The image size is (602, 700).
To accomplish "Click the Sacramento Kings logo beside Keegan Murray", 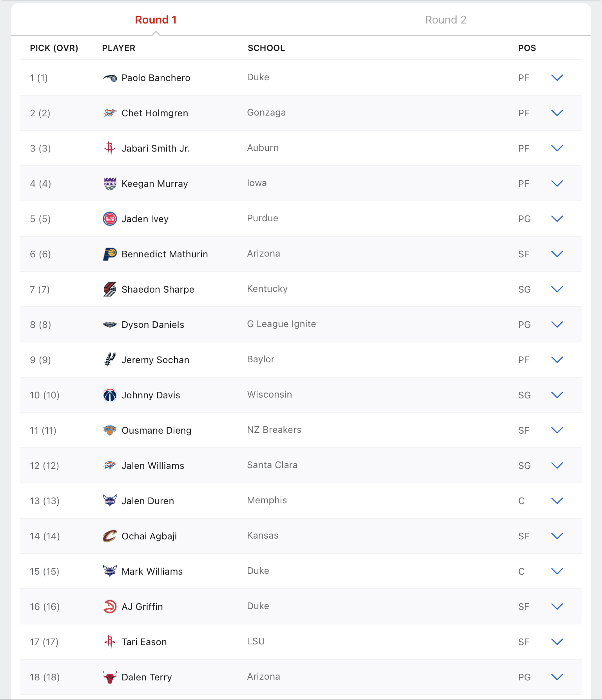I will tap(110, 183).
